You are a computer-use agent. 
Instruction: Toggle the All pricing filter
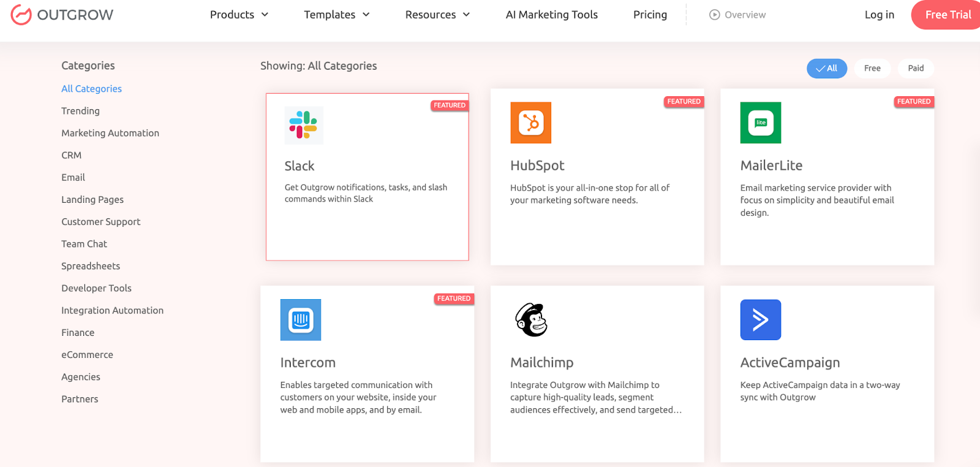click(826, 68)
